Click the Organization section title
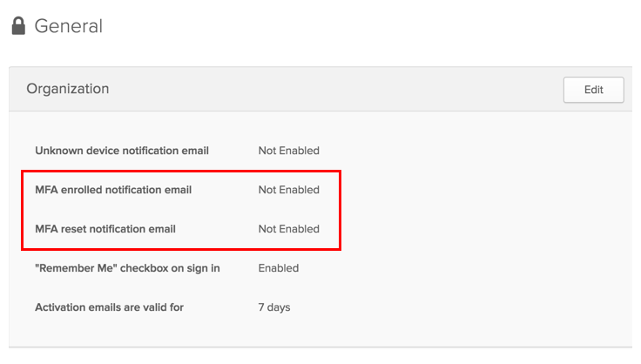This screenshot has height=364, width=641. pos(68,89)
